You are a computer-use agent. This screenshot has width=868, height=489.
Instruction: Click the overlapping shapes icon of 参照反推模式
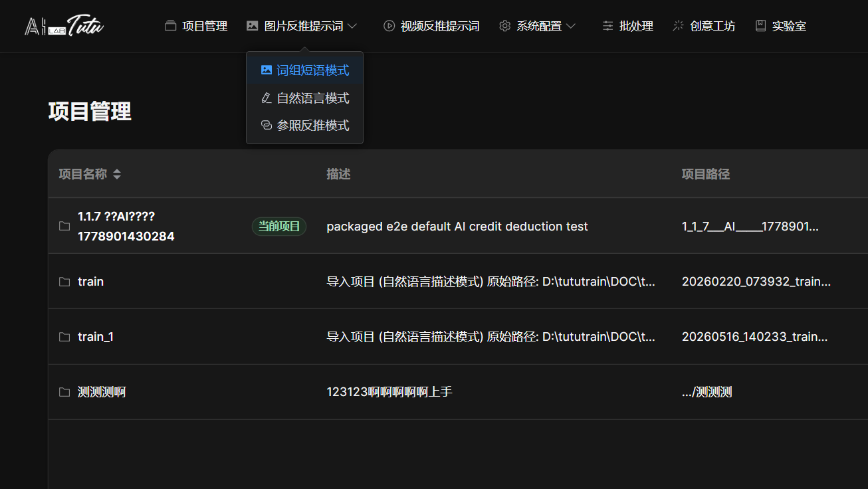267,125
